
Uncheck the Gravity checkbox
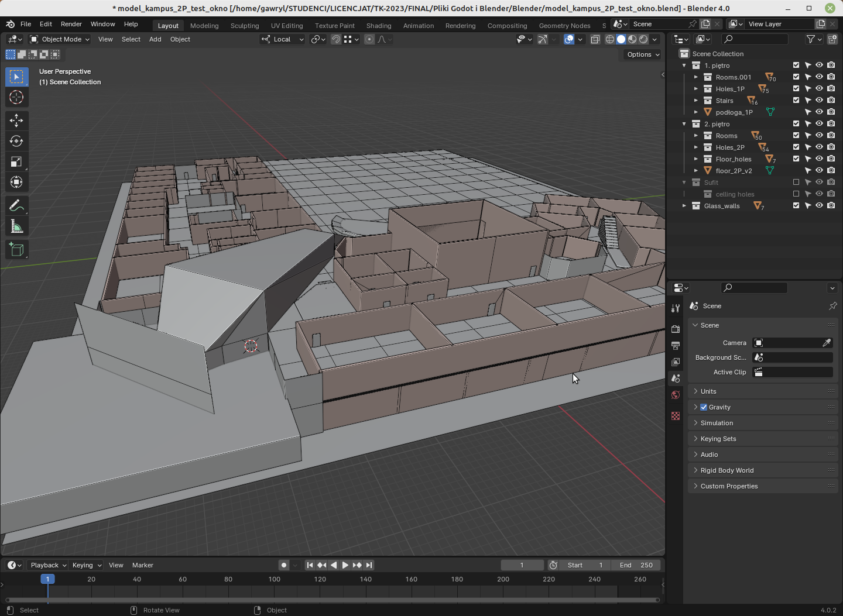704,407
